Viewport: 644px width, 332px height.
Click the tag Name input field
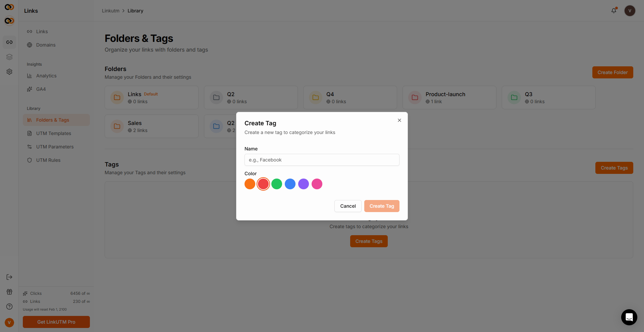point(322,160)
